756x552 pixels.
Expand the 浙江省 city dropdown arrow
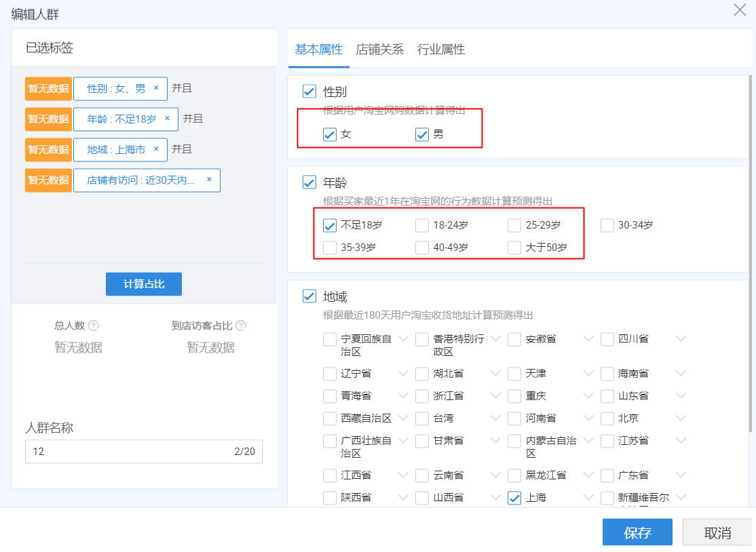[x=496, y=395]
